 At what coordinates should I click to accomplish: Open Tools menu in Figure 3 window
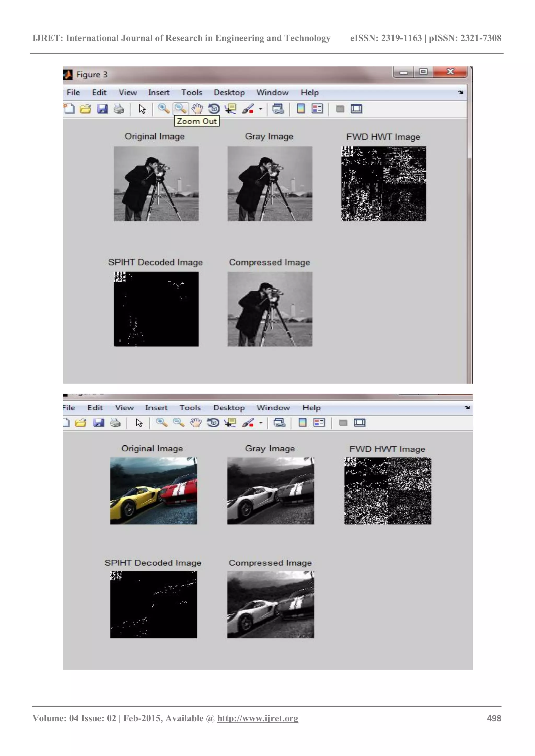tap(192, 92)
